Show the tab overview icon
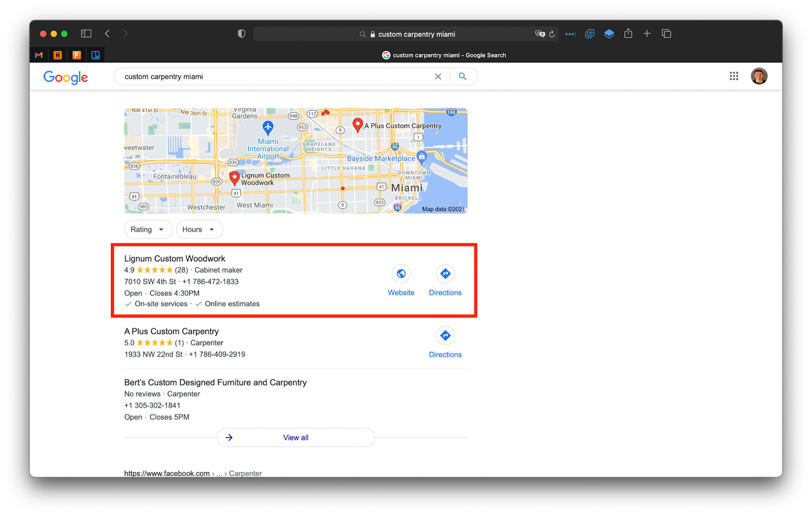Screen dimensions: 812x516 coord(666,34)
